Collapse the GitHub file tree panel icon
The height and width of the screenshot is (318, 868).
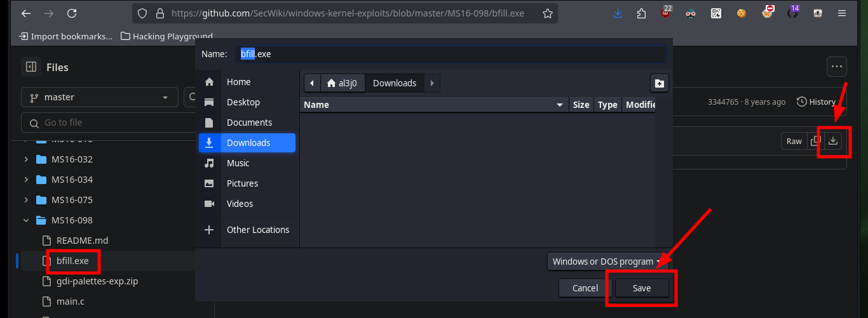tap(30, 67)
